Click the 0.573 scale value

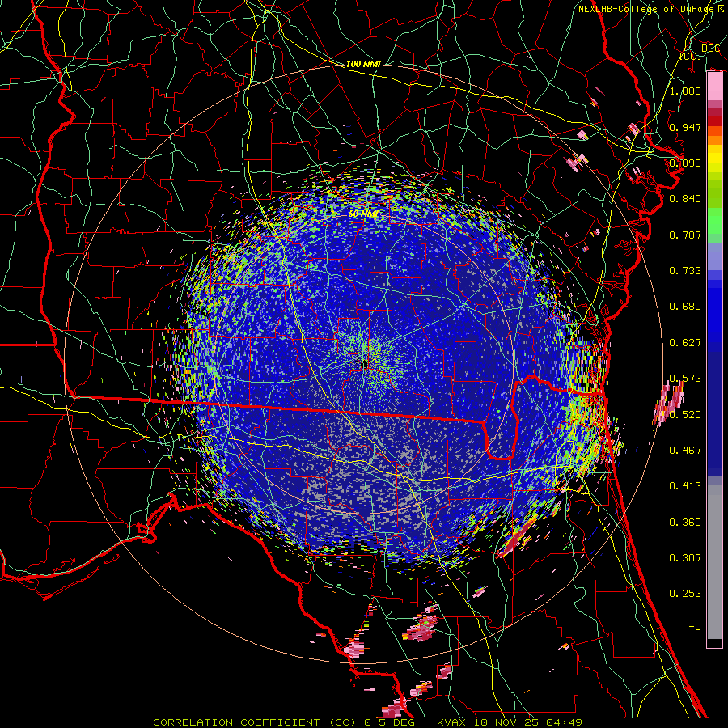[x=685, y=379]
